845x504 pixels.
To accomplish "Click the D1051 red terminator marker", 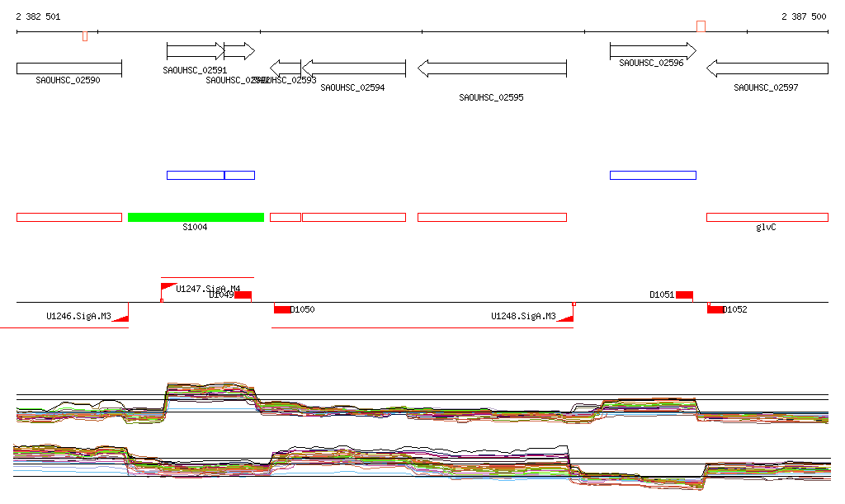I will point(684,294).
